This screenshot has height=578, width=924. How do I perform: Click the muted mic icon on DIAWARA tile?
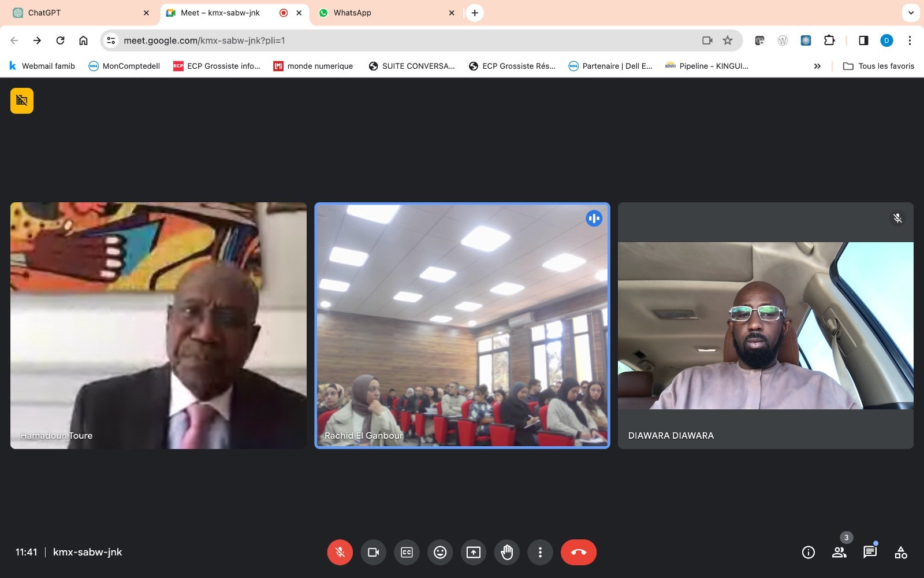897,218
